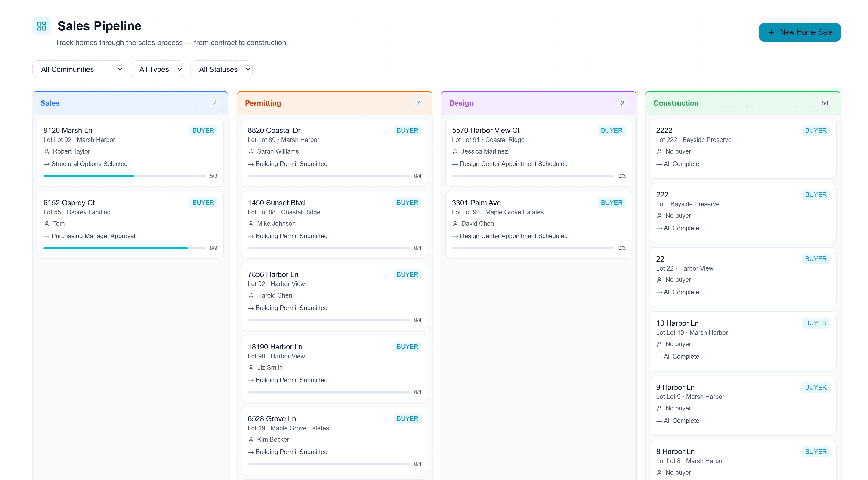Open the 6152 Osprey Ct card
This screenshot has height=480, width=868.
[130, 225]
